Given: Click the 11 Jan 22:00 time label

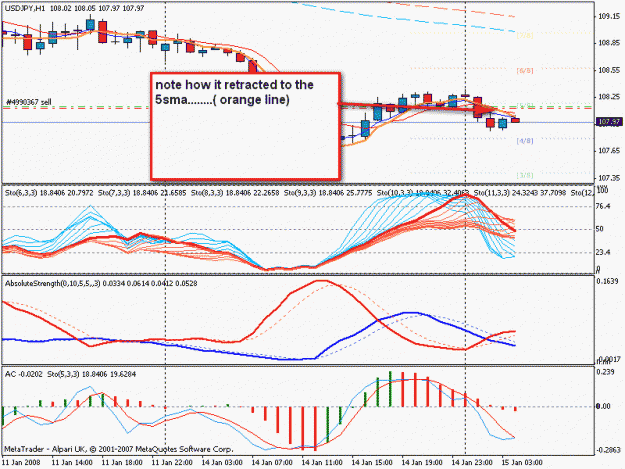Looking at the screenshot, I should point(172,463).
